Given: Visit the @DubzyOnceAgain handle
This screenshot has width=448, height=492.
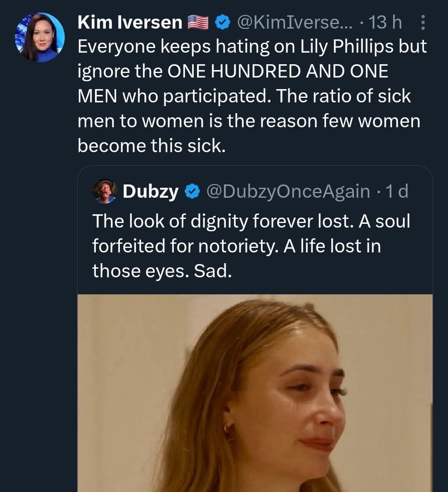Looking at the screenshot, I should click(x=287, y=191).
